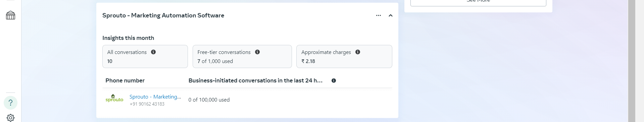Click the +91 90162 43183 phone number
Screen dimensions: 644x122
[x=147, y=104]
